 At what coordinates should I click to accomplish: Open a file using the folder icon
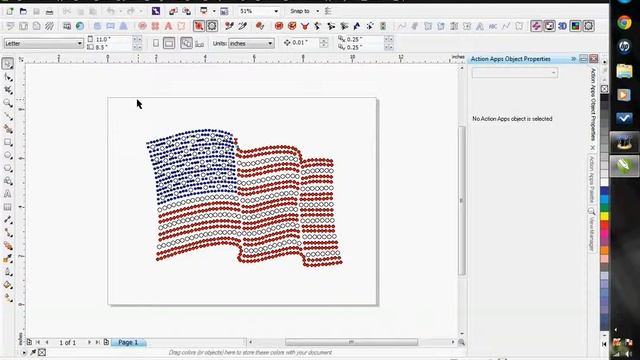point(23,11)
